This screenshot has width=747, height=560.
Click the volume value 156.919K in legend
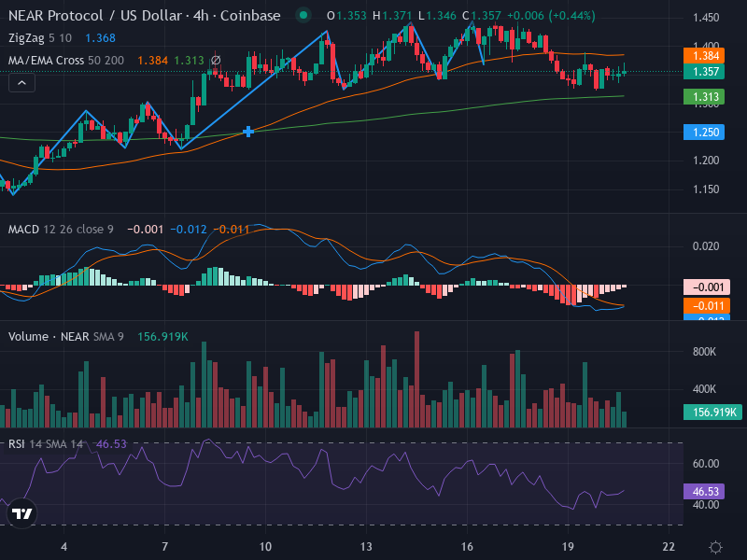click(162, 337)
